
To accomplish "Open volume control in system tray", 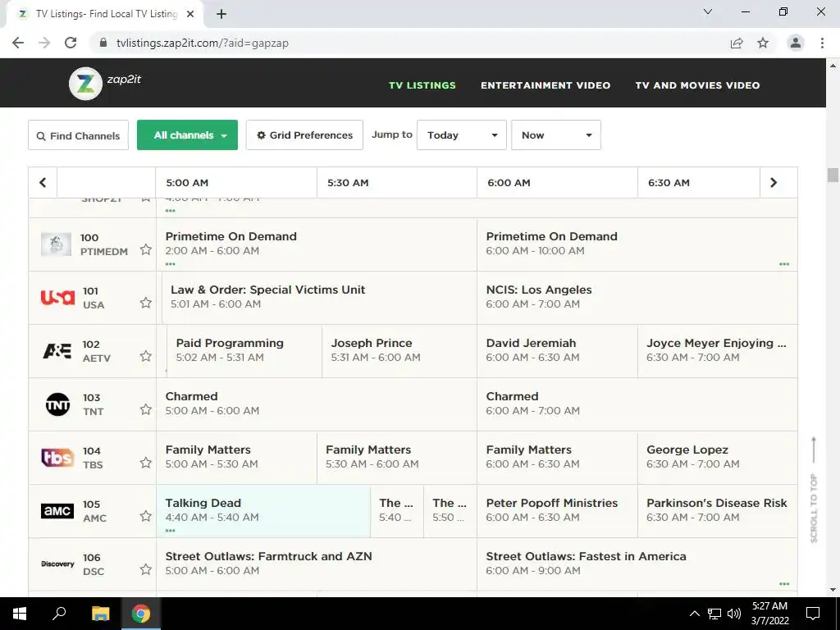I will [734, 614].
